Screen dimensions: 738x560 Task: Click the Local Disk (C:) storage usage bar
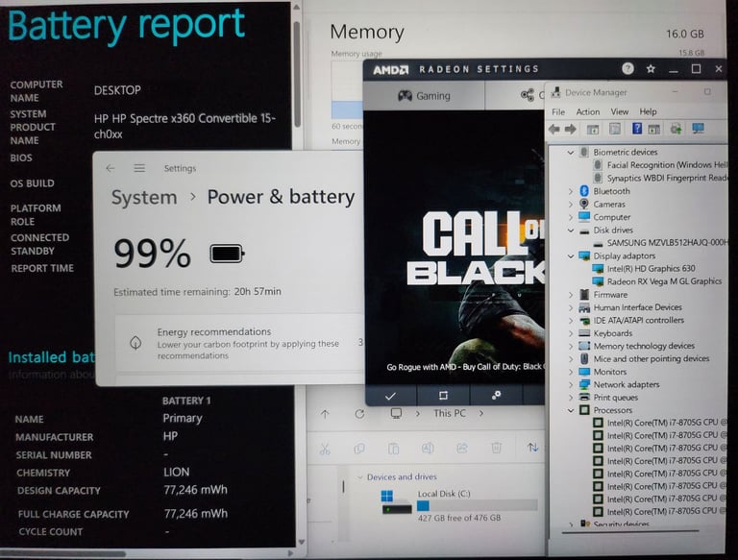click(x=477, y=506)
